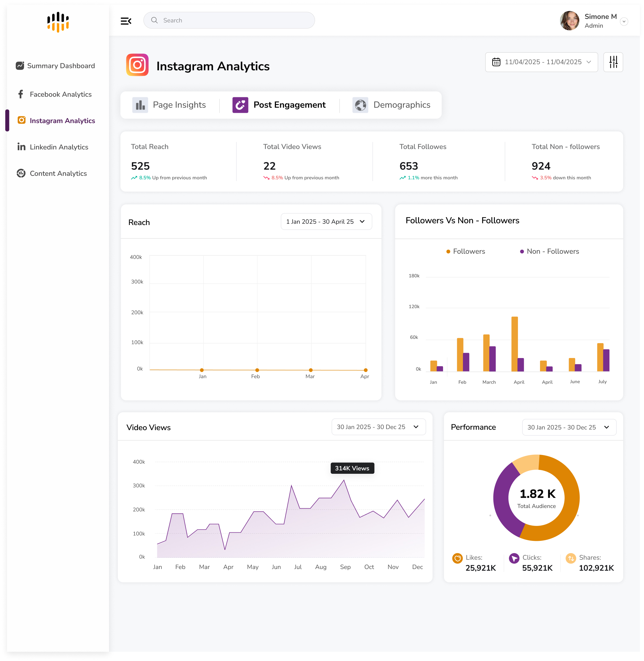Click the Apr data point on Reach chart

click(x=365, y=370)
